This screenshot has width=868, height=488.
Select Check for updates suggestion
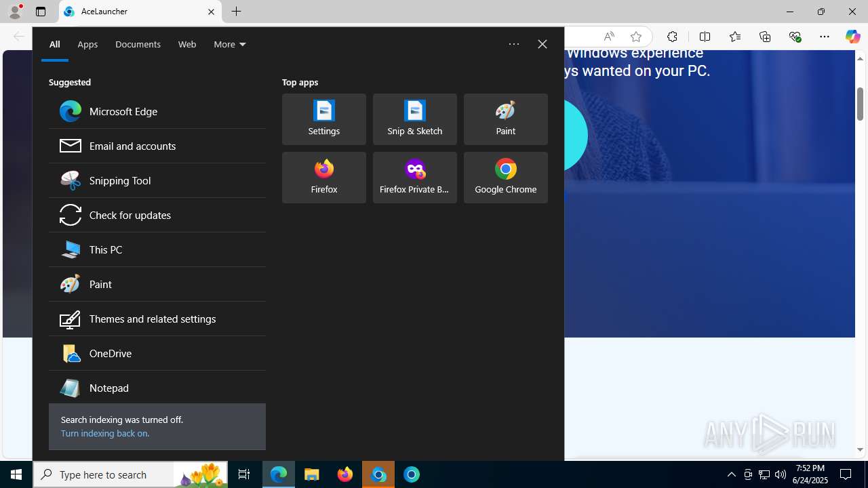coord(157,215)
